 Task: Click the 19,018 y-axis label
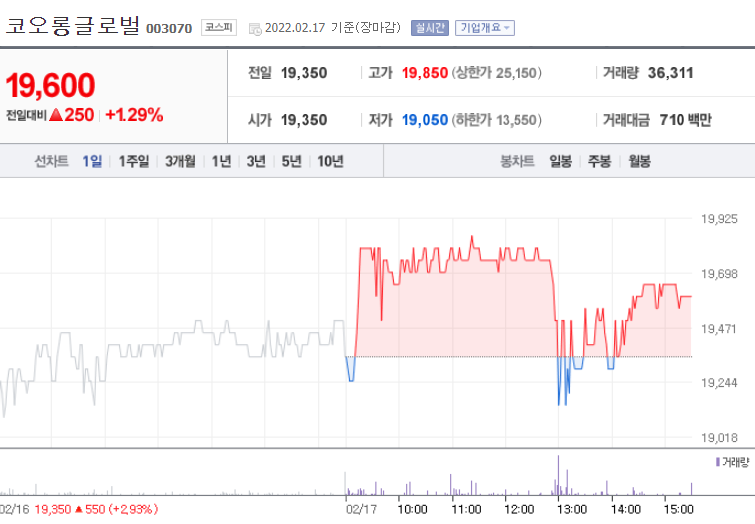[719, 438]
